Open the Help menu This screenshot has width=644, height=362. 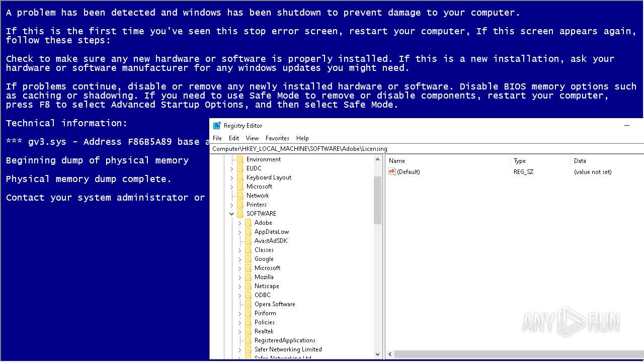click(302, 138)
